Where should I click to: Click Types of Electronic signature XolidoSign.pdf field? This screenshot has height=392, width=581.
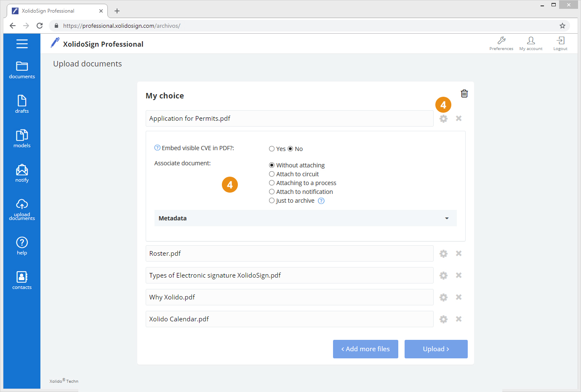pos(290,275)
